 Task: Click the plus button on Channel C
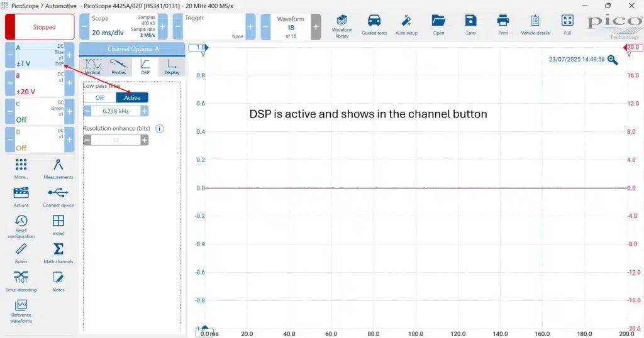pyautogui.click(x=69, y=111)
